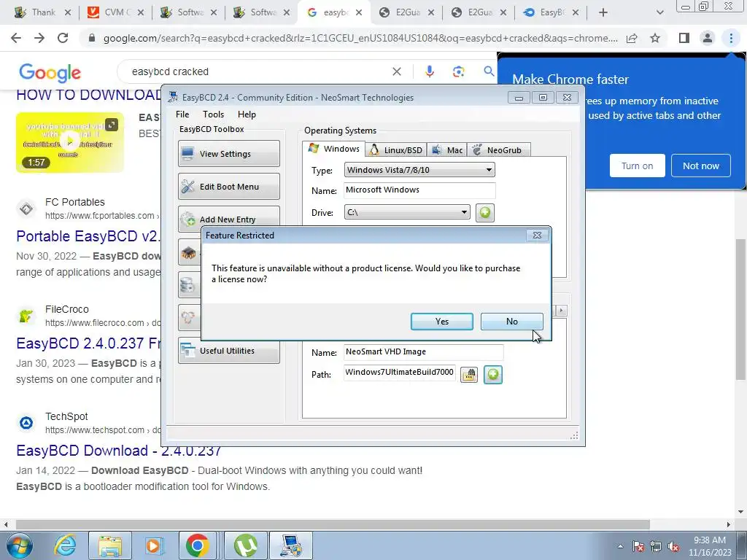This screenshot has height=560, width=747.
Task: Click the Google logo
Action: (x=50, y=72)
